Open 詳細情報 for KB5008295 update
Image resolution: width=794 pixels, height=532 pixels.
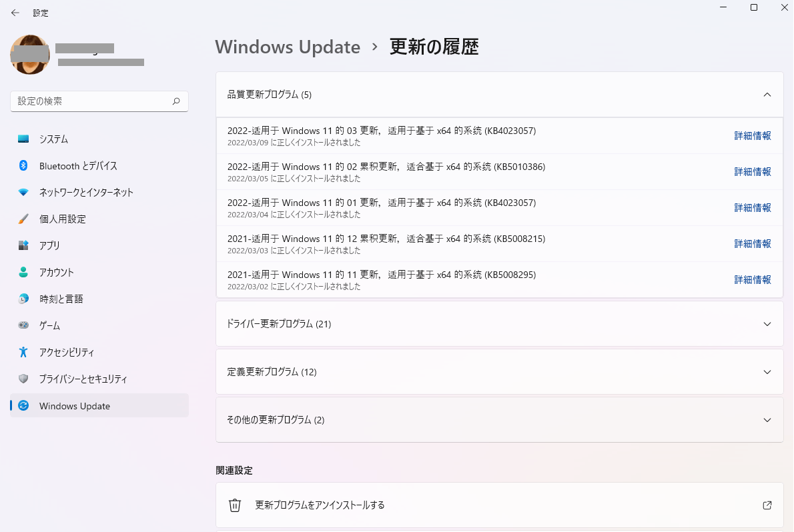point(753,279)
